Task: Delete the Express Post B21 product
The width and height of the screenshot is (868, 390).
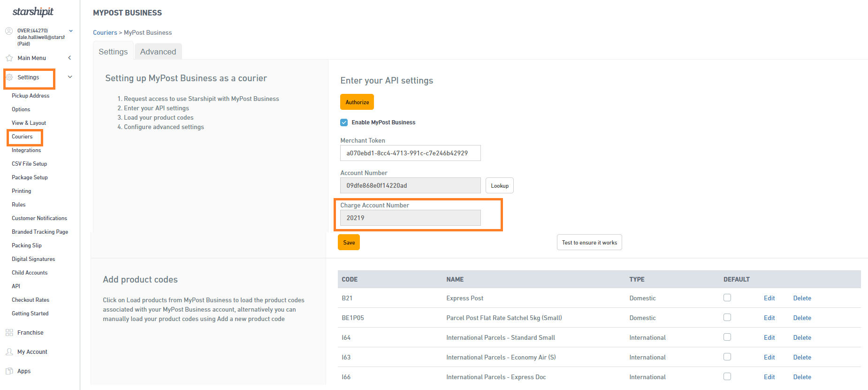Action: (x=802, y=298)
